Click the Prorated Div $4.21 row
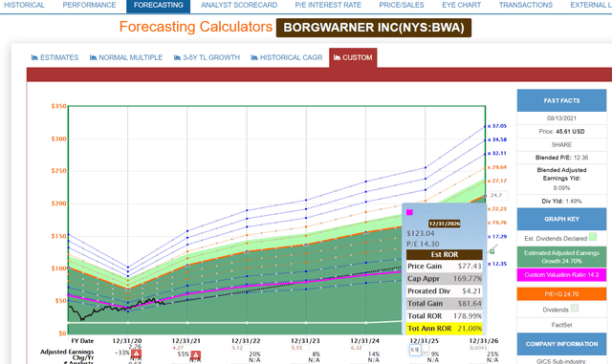 [x=444, y=291]
